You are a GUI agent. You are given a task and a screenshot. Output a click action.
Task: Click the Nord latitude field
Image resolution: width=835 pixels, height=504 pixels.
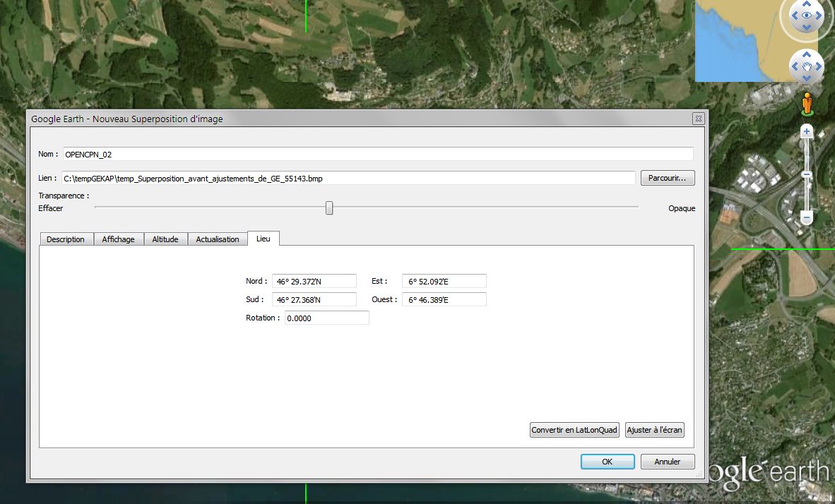point(314,281)
